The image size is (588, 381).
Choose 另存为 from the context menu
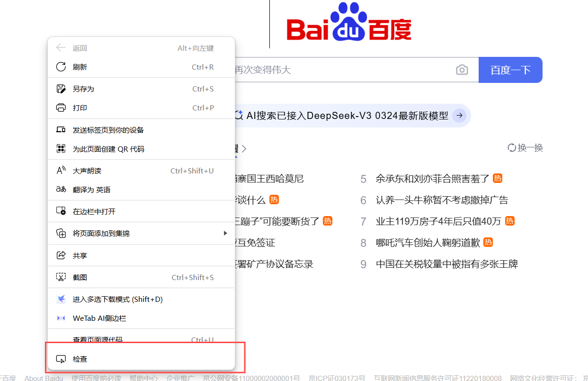click(141, 89)
